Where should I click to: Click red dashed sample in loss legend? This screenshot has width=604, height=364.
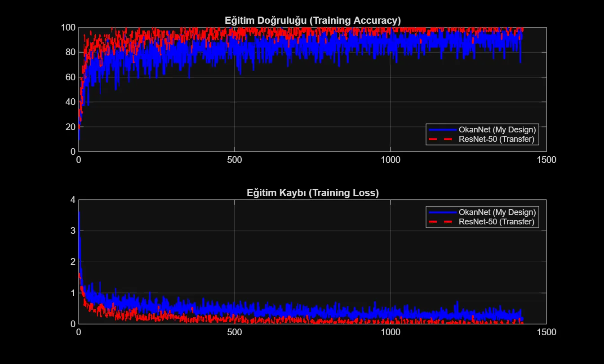pos(442,222)
